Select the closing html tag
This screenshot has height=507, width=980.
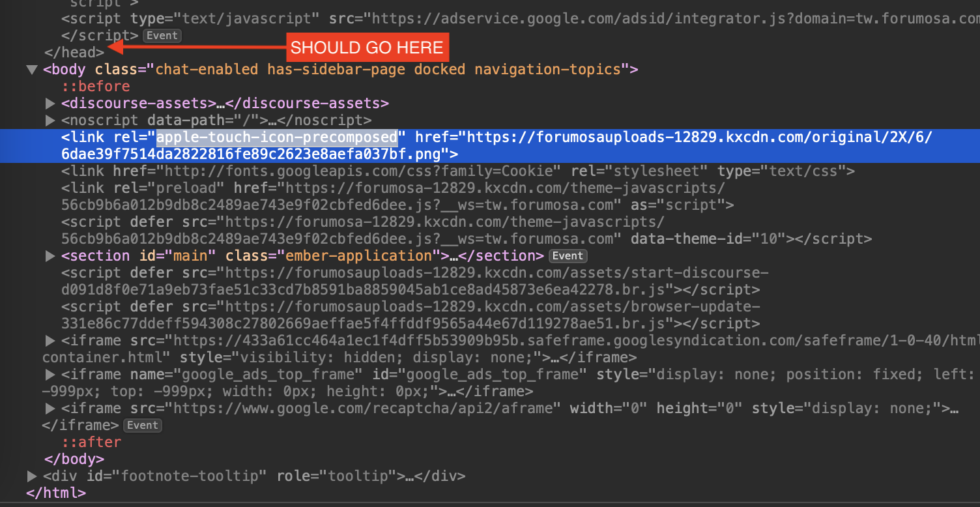pyautogui.click(x=55, y=493)
